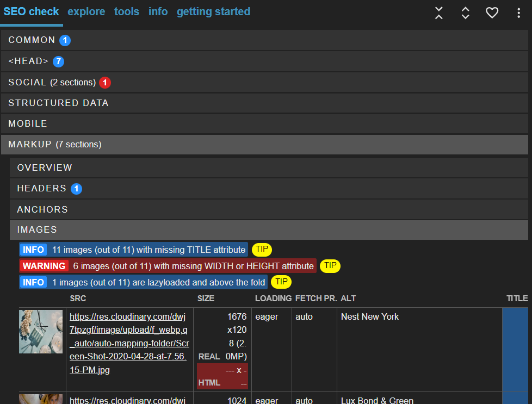The width and height of the screenshot is (532, 404).
Task: Click the Nest New York image thumbnail
Action: click(x=41, y=332)
